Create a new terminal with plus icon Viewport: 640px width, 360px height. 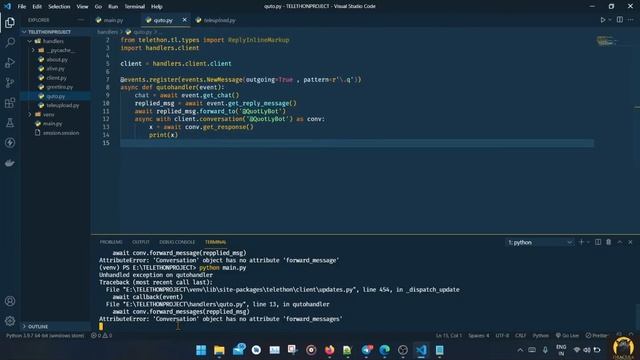pyautogui.click(x=581, y=242)
